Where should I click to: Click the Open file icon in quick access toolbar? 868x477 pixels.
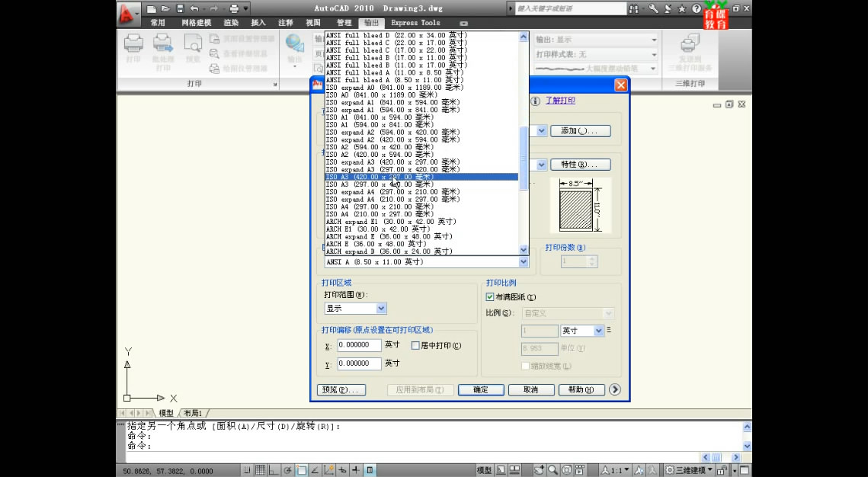tap(165, 9)
